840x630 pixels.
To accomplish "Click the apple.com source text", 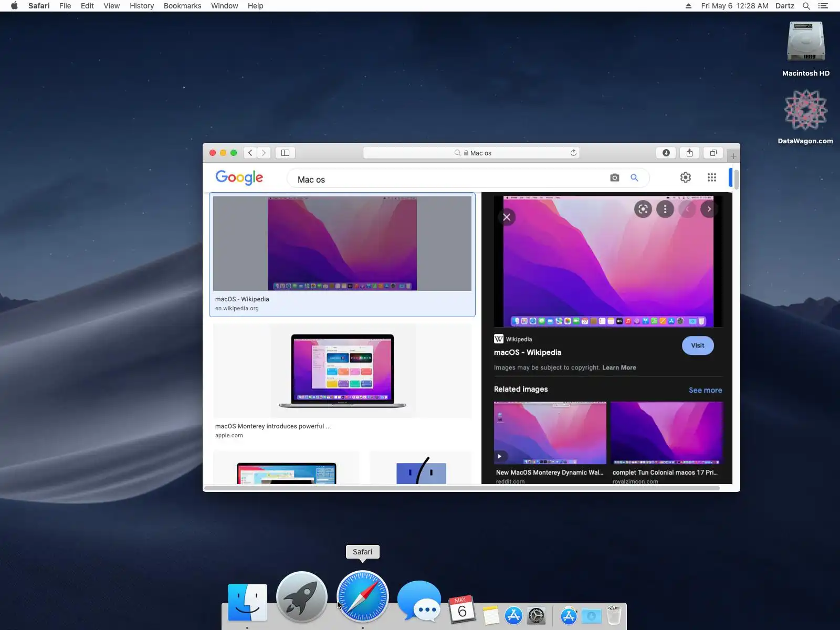I will click(x=229, y=435).
